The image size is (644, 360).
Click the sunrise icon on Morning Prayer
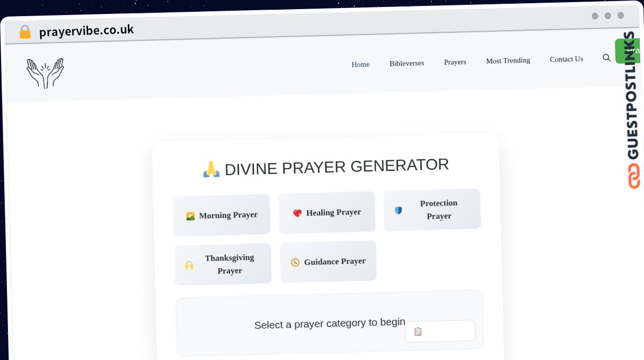(190, 216)
